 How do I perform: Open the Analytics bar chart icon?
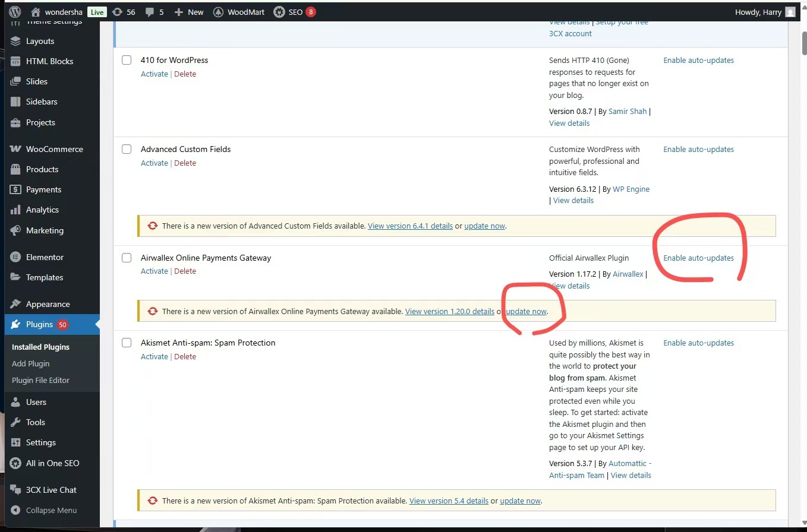[x=15, y=210]
